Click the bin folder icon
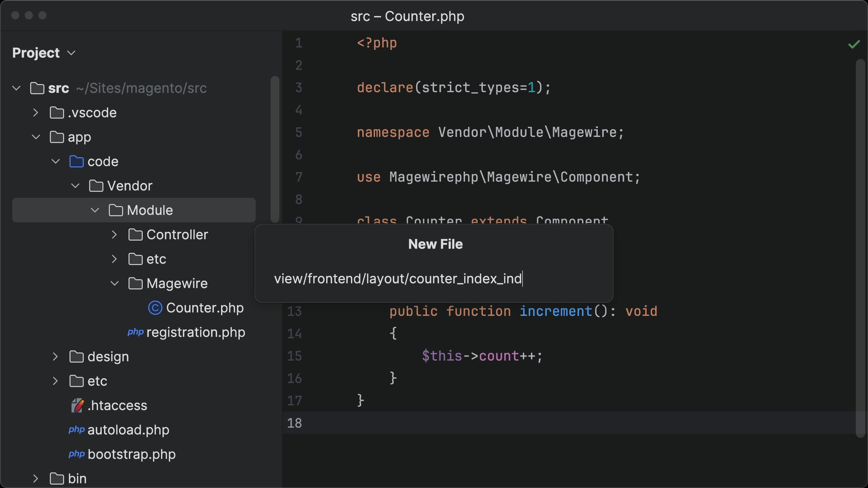Image resolution: width=868 pixels, height=488 pixels. pos(57,479)
